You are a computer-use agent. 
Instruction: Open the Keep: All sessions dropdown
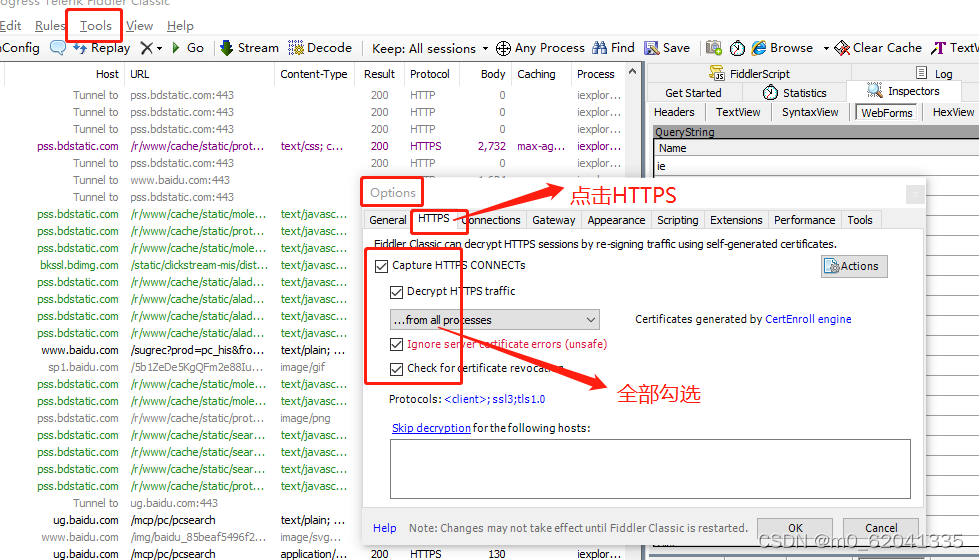coord(430,49)
